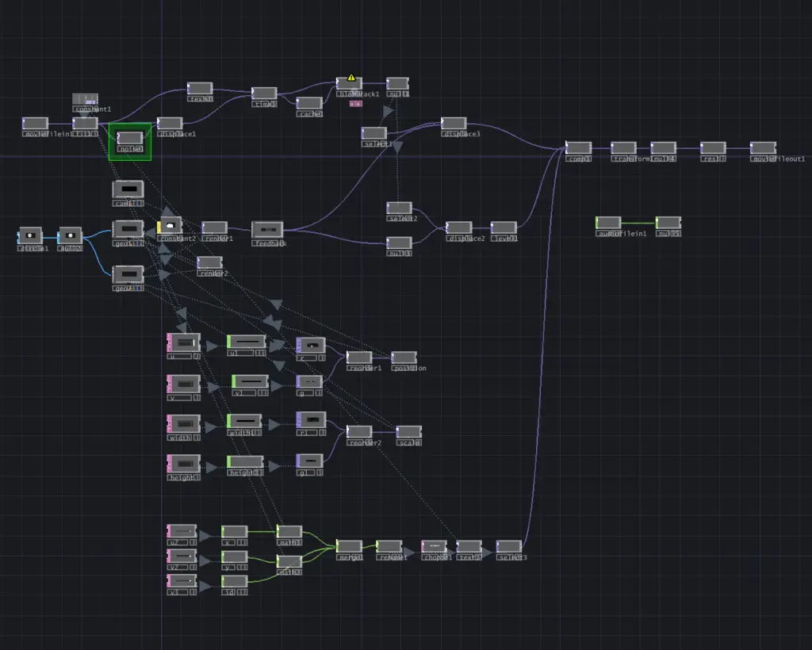The height and width of the screenshot is (650, 812).
Task: Select the cache node
Action: pos(309,103)
